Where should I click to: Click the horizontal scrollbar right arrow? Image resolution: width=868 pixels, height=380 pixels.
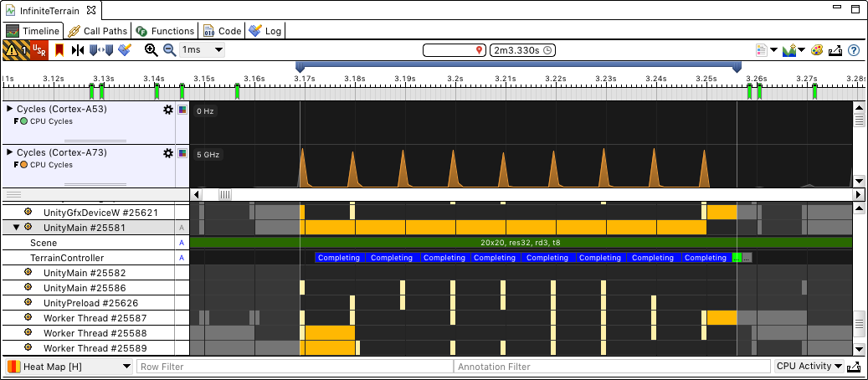858,194
